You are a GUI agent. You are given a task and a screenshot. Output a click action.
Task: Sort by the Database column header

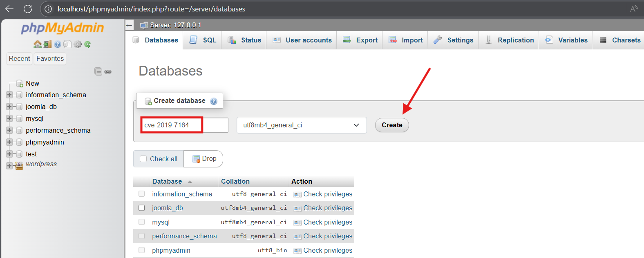tap(167, 182)
